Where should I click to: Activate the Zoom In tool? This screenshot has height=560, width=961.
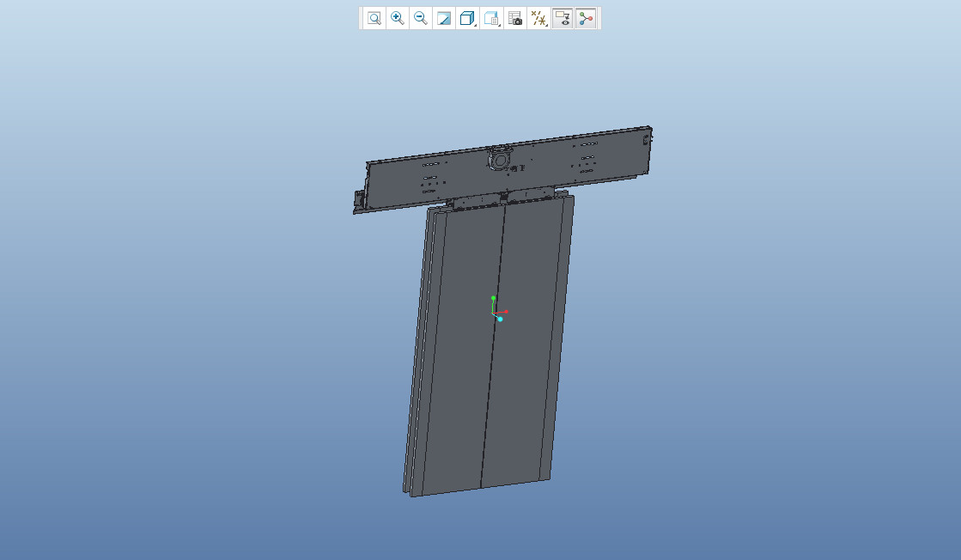tap(397, 18)
